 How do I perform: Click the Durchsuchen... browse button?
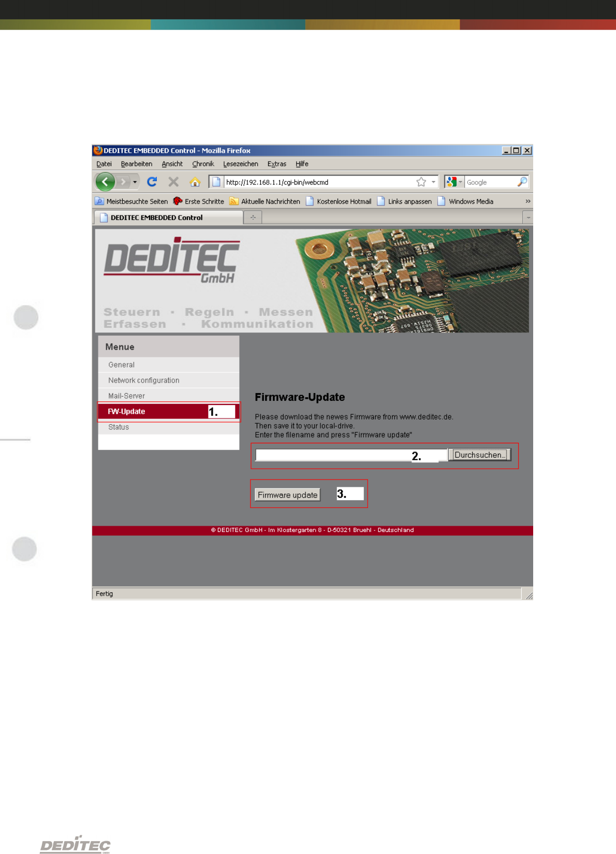[x=479, y=455]
